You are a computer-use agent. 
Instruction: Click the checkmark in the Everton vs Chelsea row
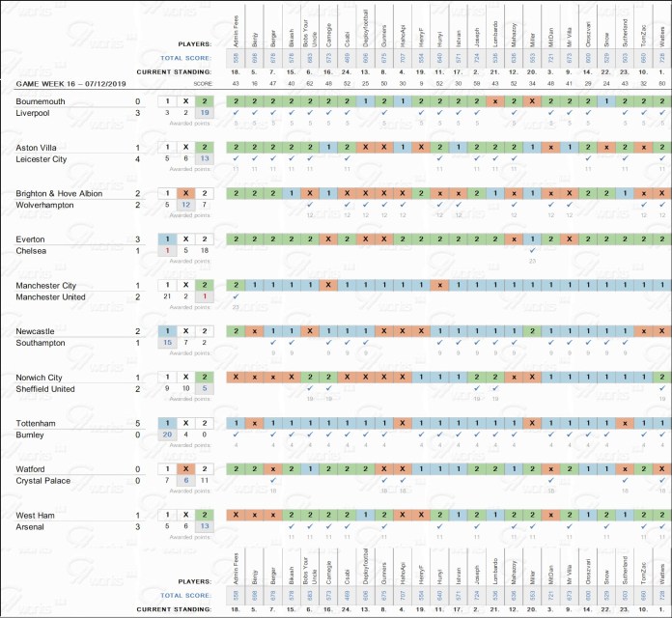(x=532, y=251)
